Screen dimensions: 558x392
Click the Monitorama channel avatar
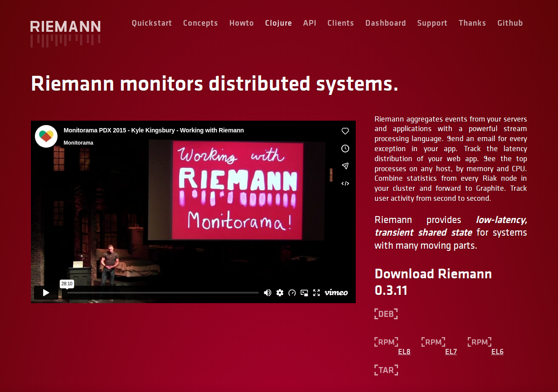coord(46,136)
